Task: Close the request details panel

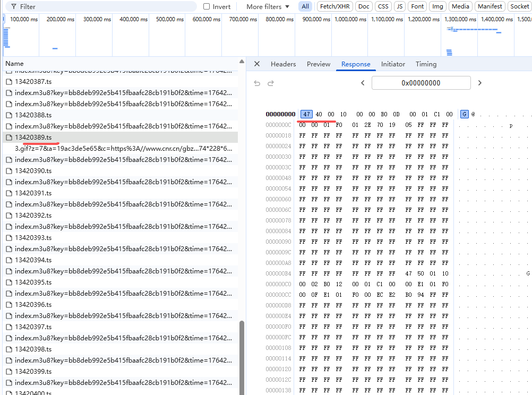Action: (x=257, y=64)
